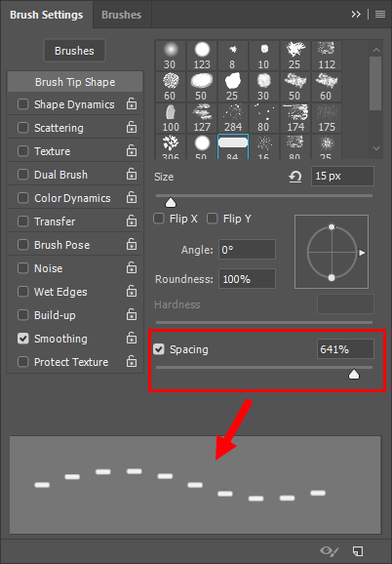
Task: Click the Spacing slider handle
Action: (x=354, y=375)
